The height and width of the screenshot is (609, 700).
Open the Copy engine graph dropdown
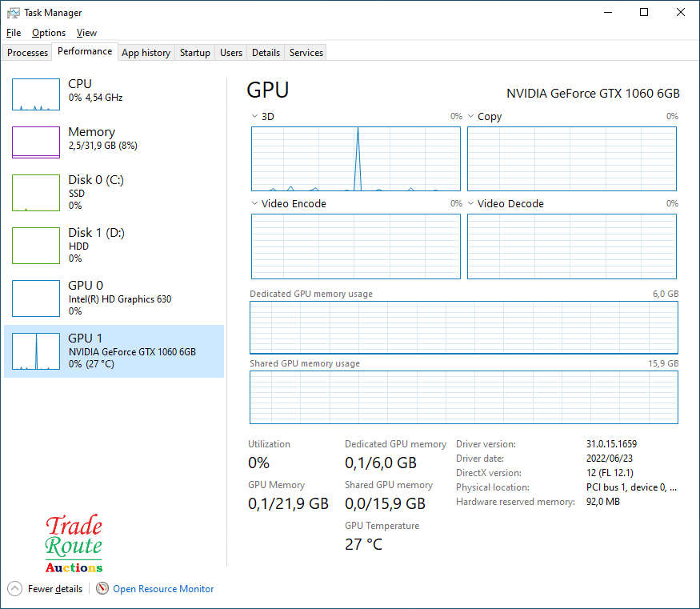(471, 116)
